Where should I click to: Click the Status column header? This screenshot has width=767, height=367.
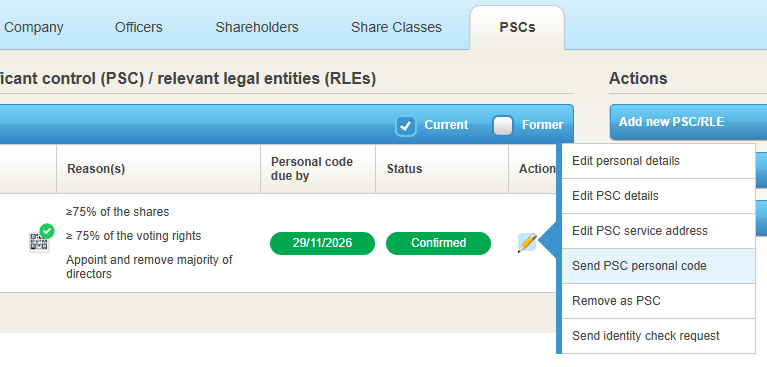pyautogui.click(x=405, y=169)
